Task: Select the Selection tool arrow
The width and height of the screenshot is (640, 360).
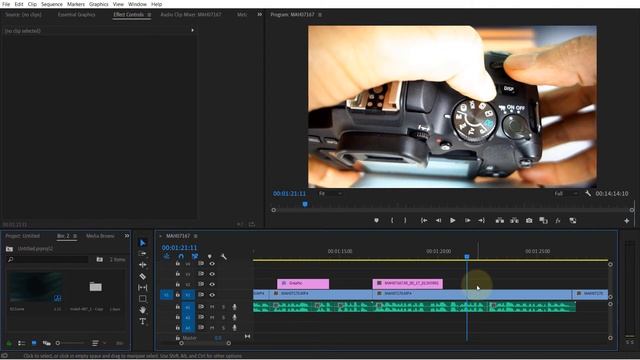Action: pyautogui.click(x=142, y=243)
